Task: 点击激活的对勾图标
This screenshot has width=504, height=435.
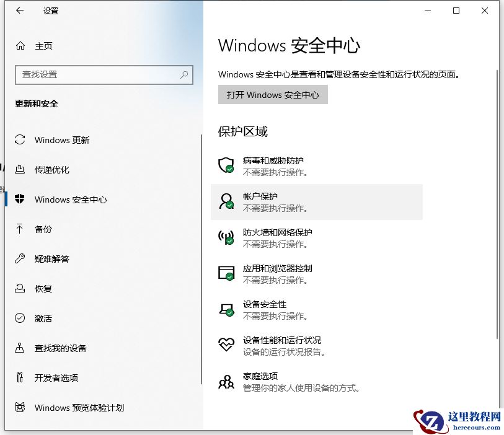Action: tap(19, 319)
